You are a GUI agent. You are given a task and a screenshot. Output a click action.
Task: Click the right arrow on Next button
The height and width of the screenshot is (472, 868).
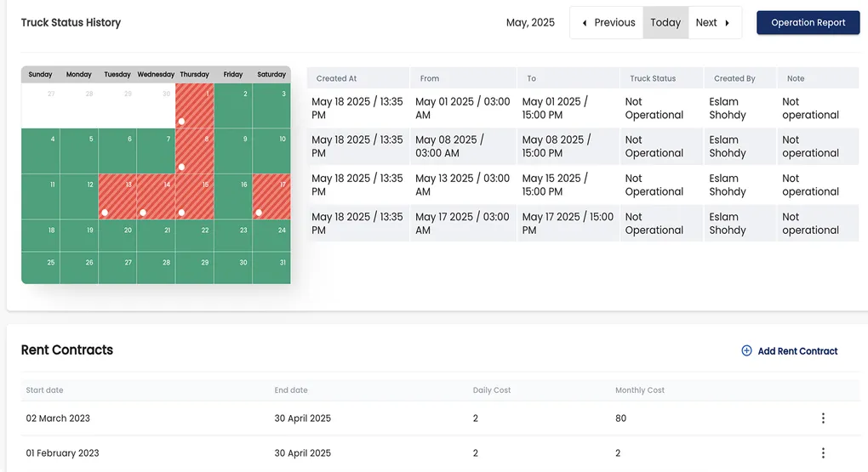tap(728, 23)
